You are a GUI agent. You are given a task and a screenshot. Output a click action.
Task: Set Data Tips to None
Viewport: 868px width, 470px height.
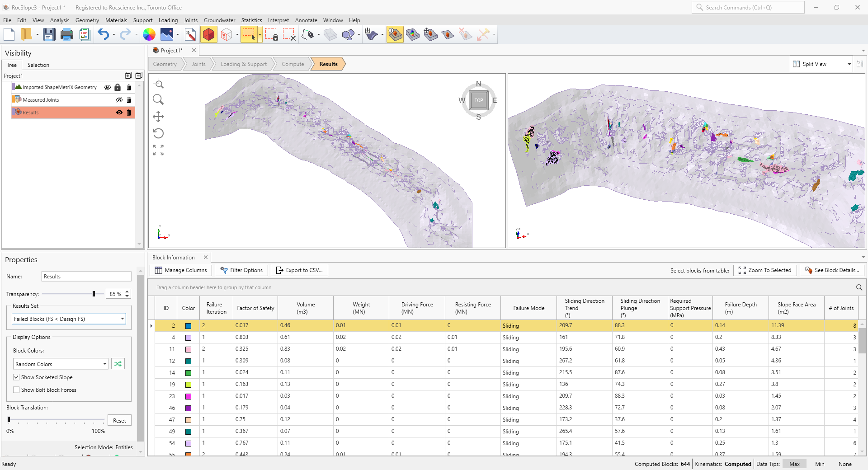pyautogui.click(x=845, y=464)
